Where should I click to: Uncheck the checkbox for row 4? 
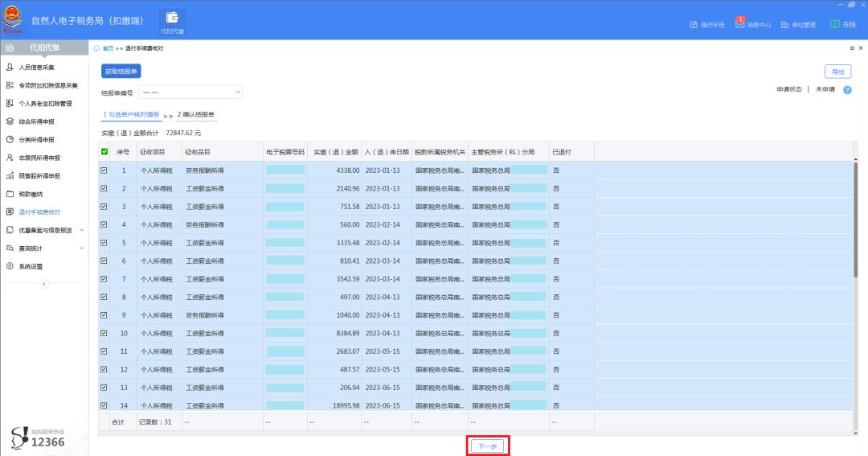(104, 225)
